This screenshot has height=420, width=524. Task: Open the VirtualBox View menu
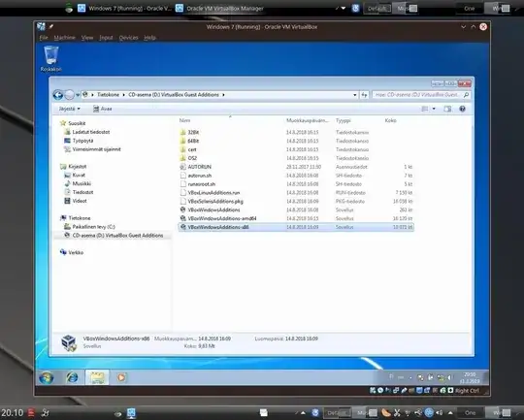tap(87, 38)
